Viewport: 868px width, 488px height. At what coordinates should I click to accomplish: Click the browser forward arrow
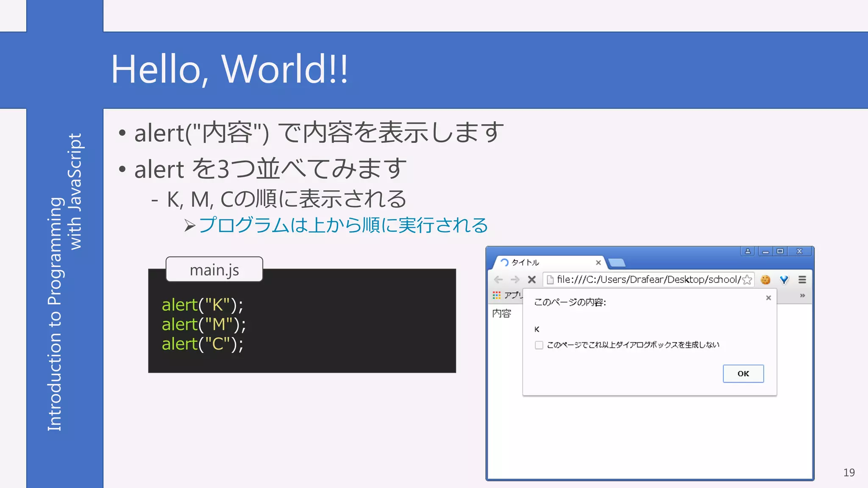point(515,280)
